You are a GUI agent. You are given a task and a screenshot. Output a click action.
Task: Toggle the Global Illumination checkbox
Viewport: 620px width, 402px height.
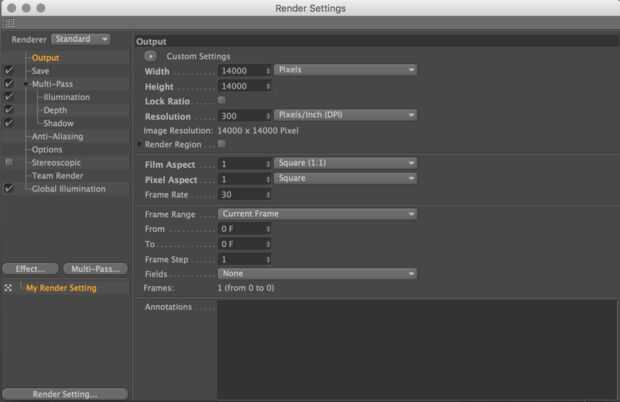tap(9, 189)
